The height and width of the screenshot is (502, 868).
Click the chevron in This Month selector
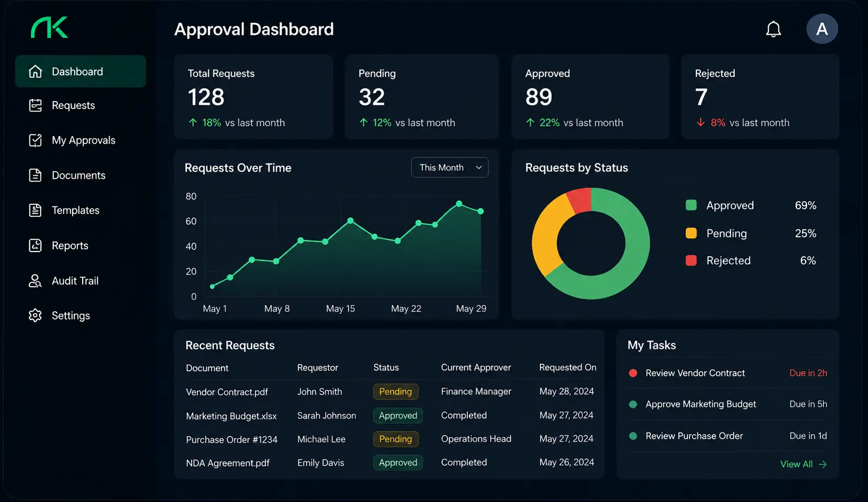click(x=478, y=167)
